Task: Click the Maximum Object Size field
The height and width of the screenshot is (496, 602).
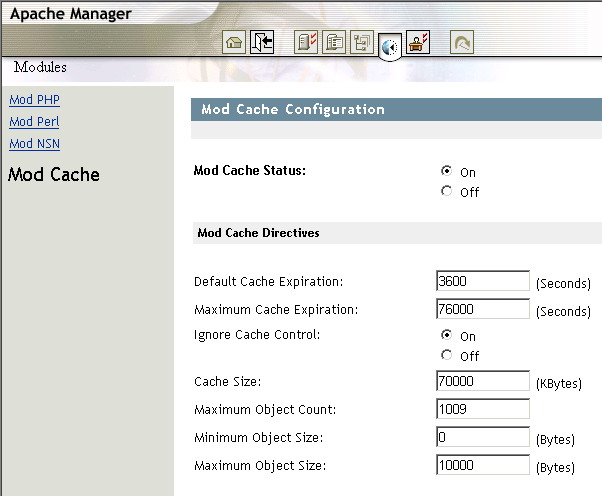Action: tap(483, 465)
